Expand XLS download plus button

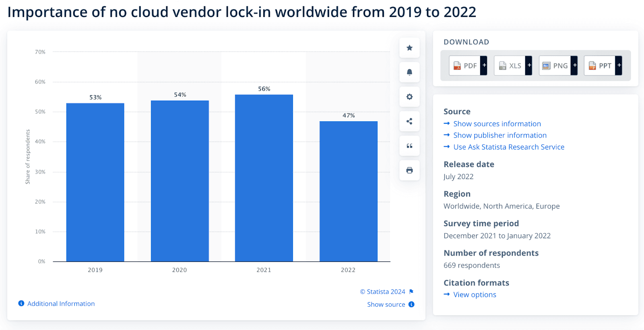[x=529, y=65]
